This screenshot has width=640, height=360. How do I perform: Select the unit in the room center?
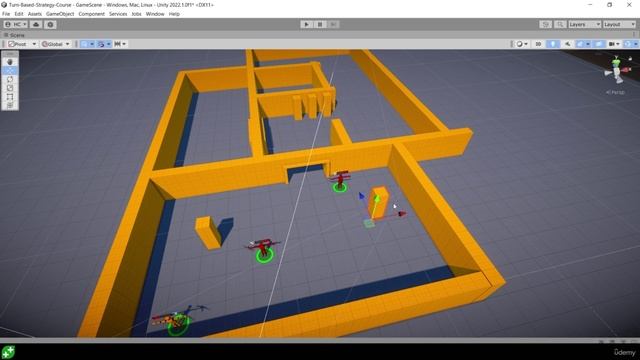coord(263,250)
